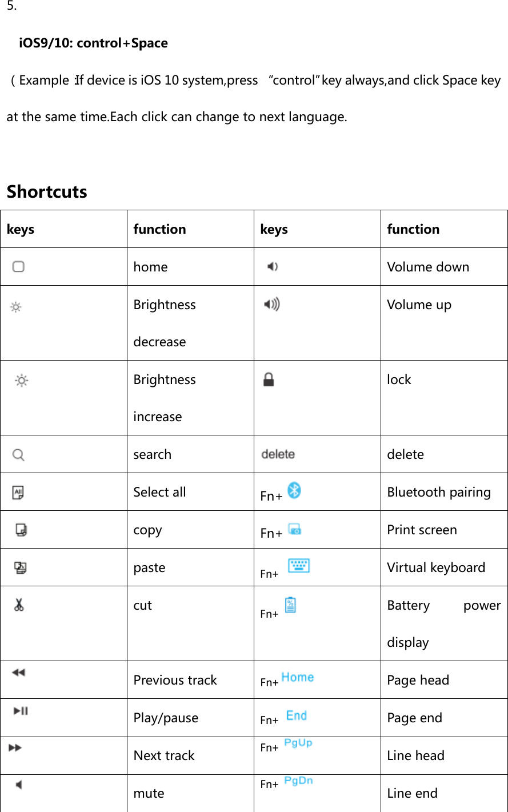Screen dimensions: 508x812
Task: Click the Shortcuts heading
Action: [x=47, y=191]
